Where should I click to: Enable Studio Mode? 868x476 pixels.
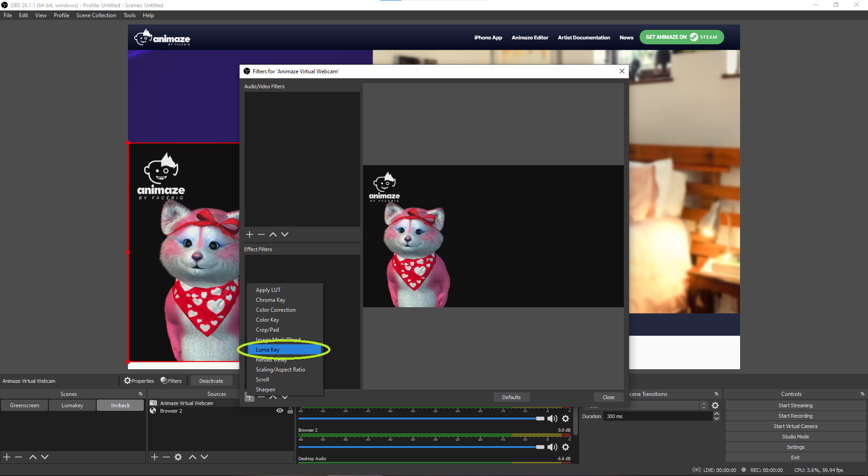coord(795,436)
